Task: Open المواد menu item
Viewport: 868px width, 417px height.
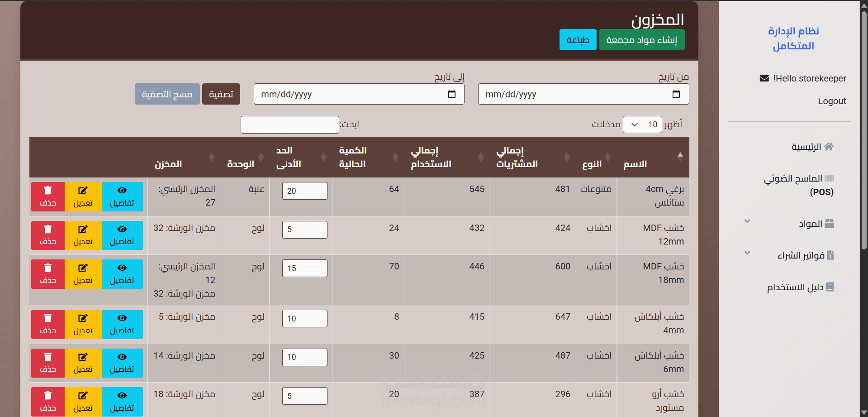Action: tap(816, 224)
